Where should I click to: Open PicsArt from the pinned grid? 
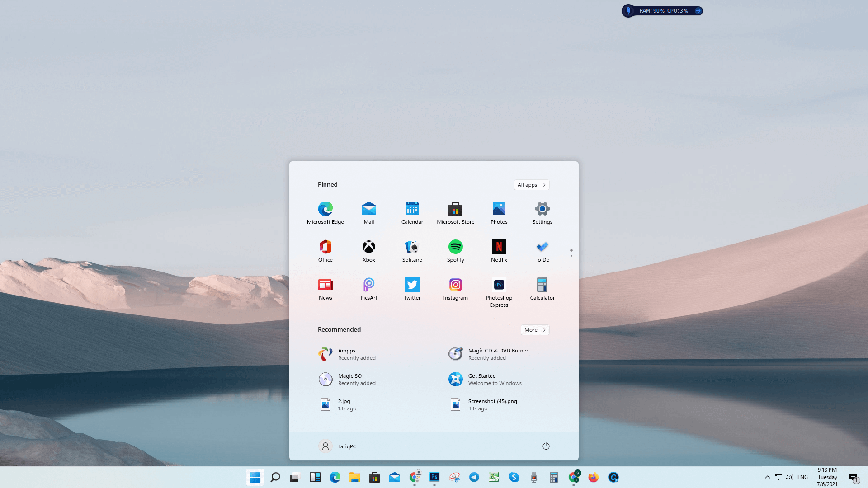[x=368, y=288]
